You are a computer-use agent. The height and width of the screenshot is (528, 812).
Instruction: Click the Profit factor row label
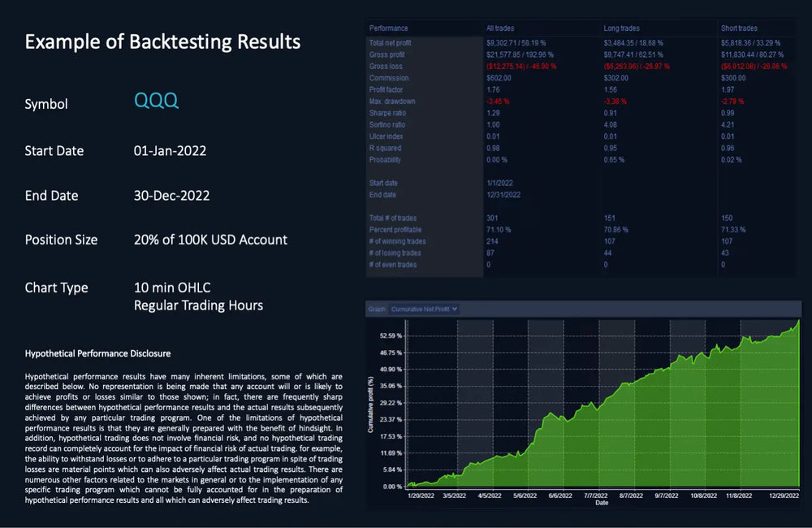coord(387,89)
